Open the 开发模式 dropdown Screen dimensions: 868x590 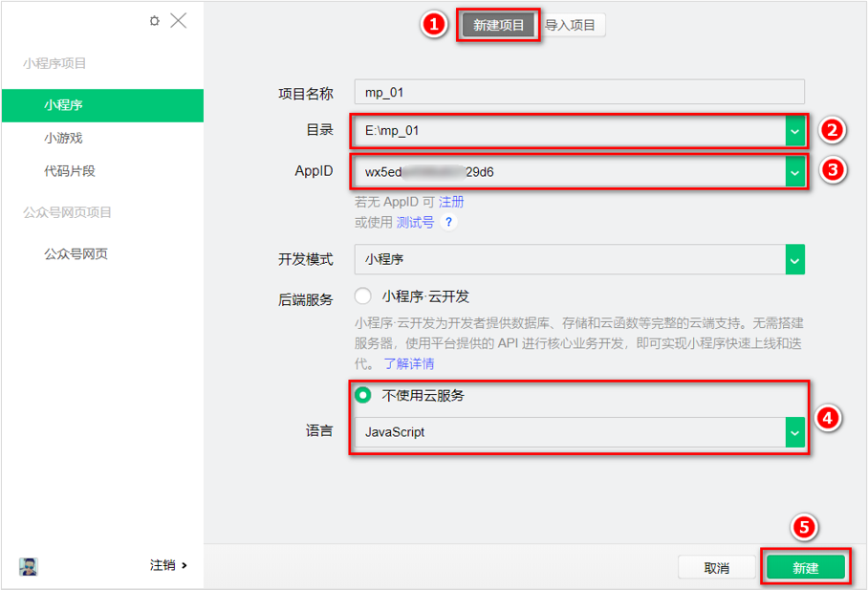[579, 259]
